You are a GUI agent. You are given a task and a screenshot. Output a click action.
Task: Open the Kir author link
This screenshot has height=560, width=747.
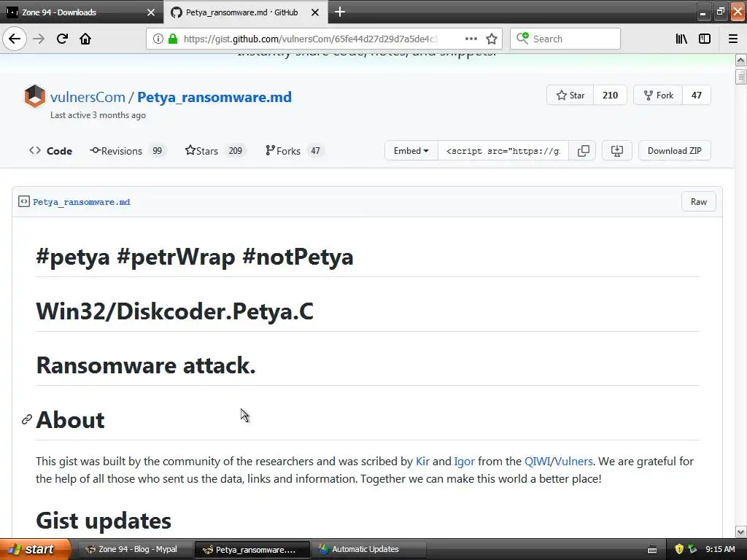(422, 462)
